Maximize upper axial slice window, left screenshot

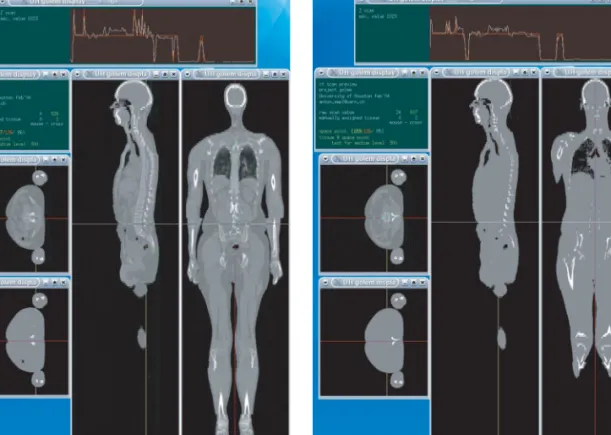[x=55, y=159]
